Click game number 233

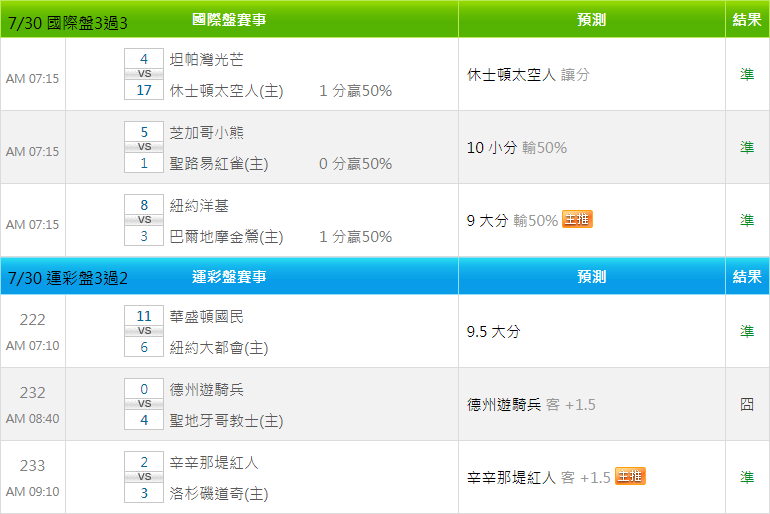click(x=32, y=465)
